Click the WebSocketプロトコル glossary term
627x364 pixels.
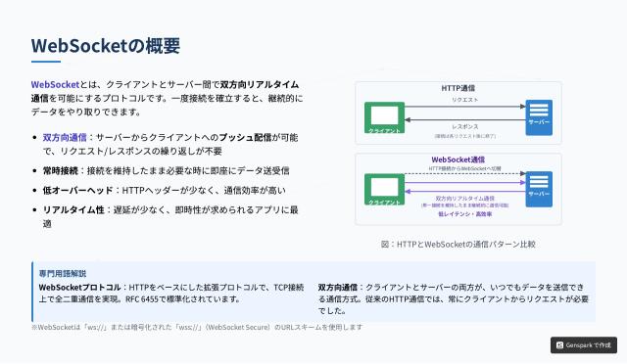[79, 288]
